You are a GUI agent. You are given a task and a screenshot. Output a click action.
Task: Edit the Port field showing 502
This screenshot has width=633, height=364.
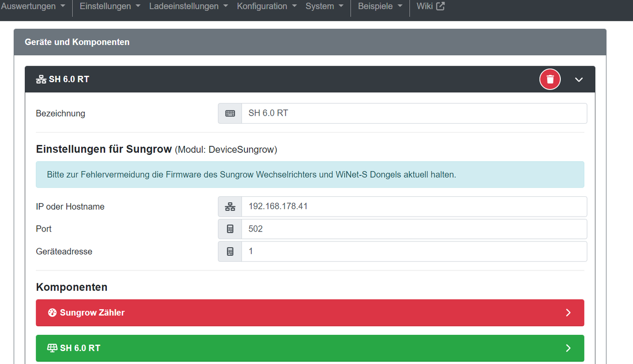pos(414,229)
